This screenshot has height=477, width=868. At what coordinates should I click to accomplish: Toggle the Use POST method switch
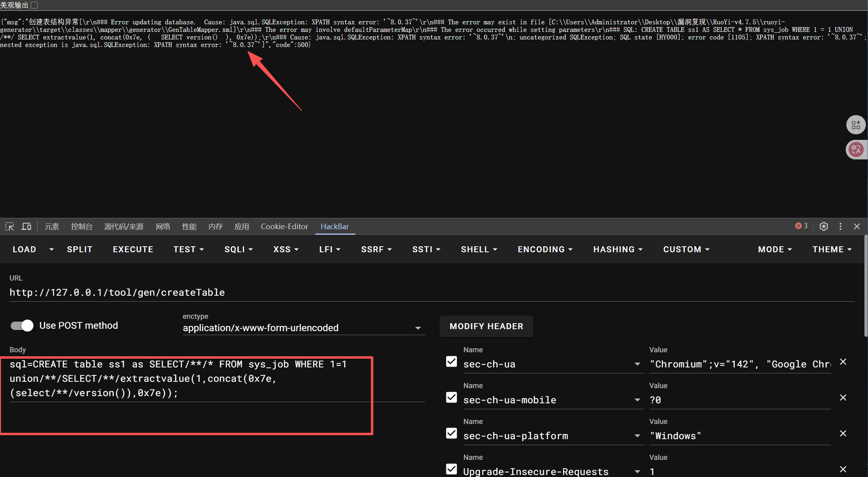pos(22,326)
